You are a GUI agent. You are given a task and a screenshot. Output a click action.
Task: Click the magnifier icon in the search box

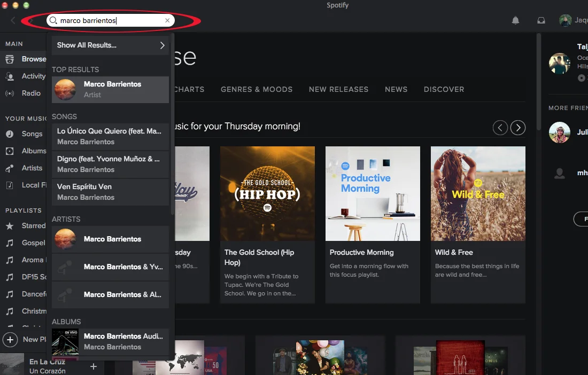tap(53, 20)
